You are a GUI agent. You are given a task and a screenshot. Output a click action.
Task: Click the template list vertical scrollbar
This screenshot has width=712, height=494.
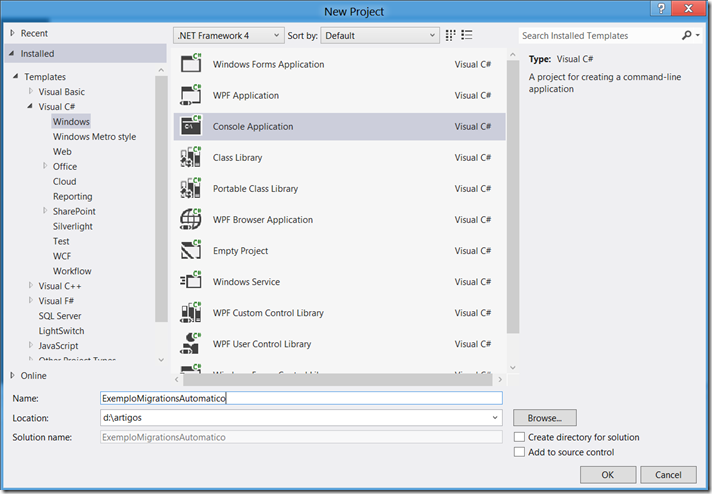click(x=513, y=197)
